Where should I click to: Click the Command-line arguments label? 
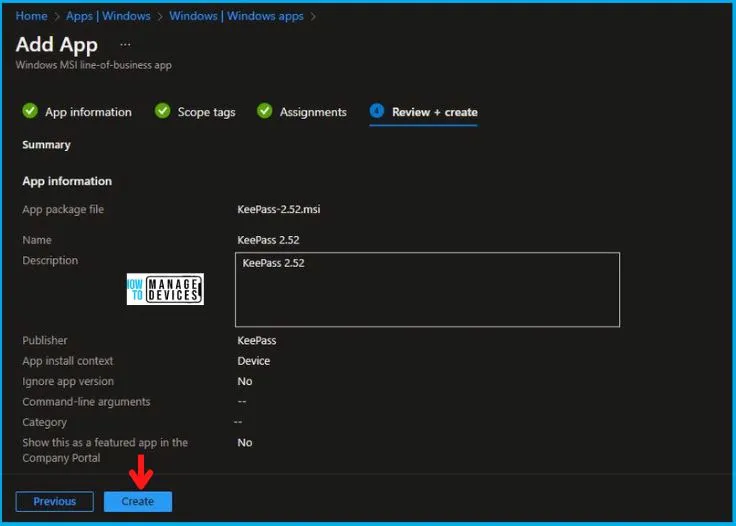click(86, 402)
